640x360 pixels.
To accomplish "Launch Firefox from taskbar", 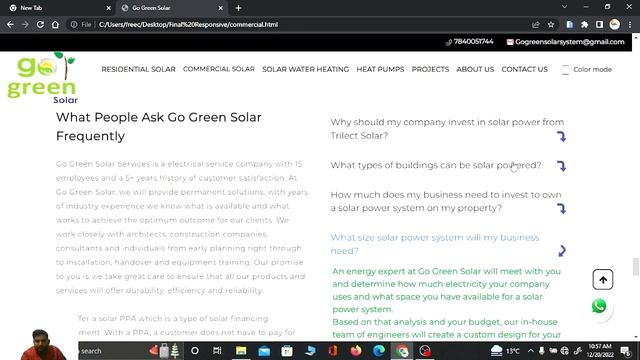I will tap(356, 351).
